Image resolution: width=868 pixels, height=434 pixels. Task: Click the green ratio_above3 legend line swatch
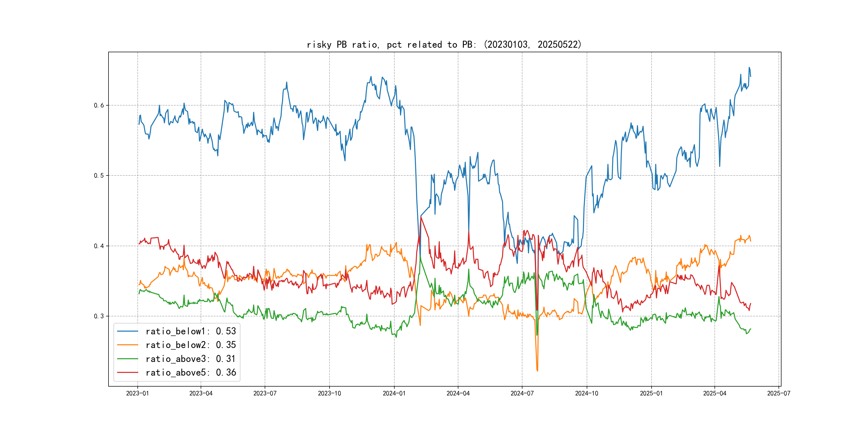pos(127,359)
